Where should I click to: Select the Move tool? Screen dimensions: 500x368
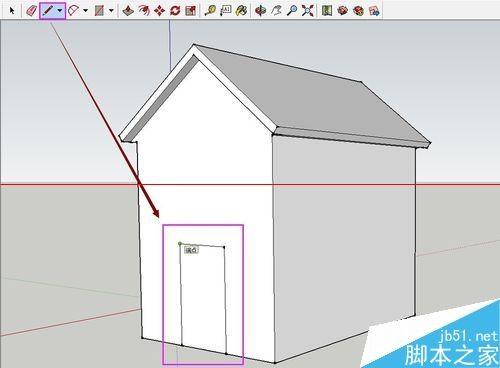[x=160, y=11]
